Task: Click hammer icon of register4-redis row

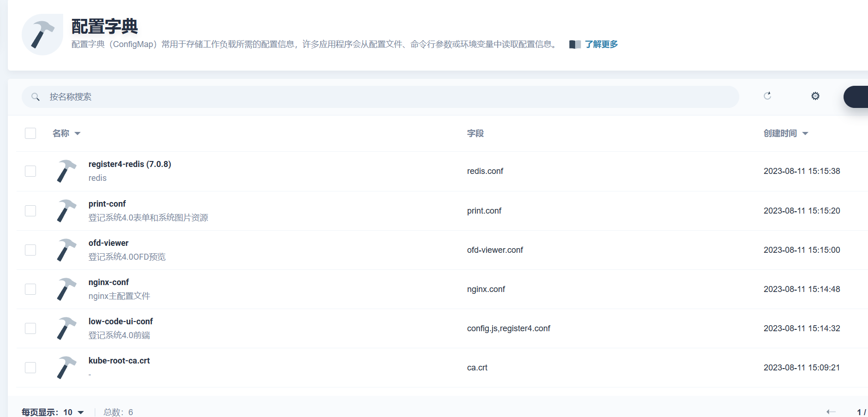Action: coord(66,171)
